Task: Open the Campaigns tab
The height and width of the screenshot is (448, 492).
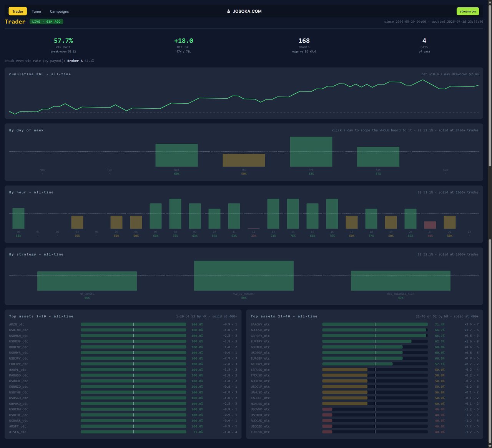Action: 59,11
